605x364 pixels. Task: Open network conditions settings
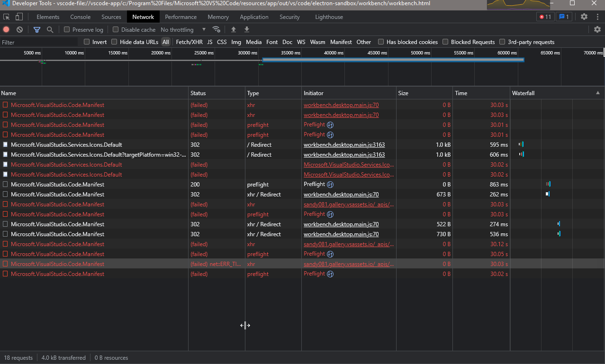[217, 29]
